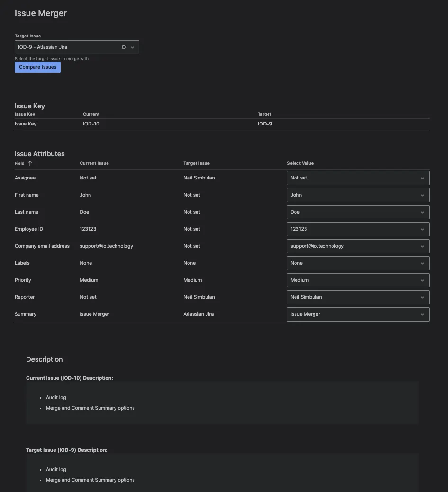Click the target issue Assignee 'Neil Simbulan'
The width and height of the screenshot is (448, 492).
(x=199, y=178)
